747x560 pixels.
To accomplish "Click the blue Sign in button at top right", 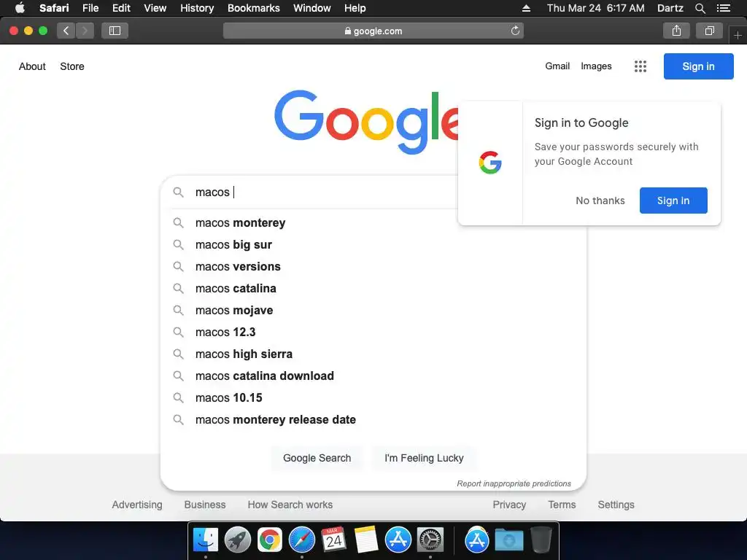I will pos(698,66).
